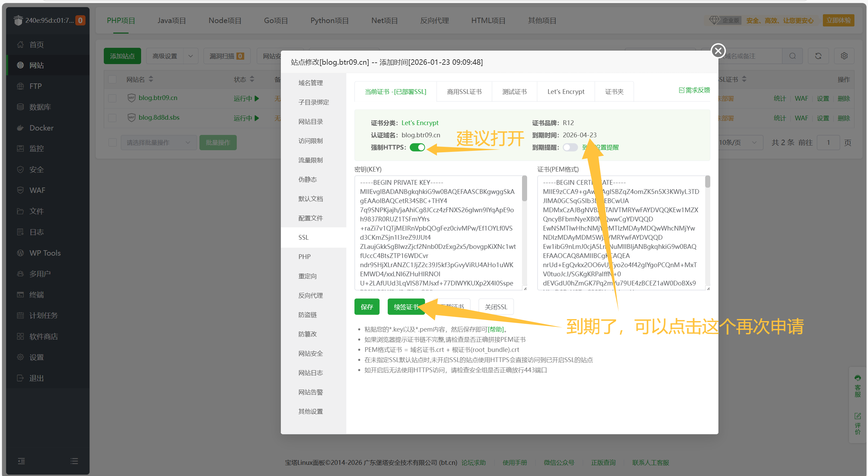Refresh the website list via the refresh icon
Screen dimensions: 868x476
(818, 56)
